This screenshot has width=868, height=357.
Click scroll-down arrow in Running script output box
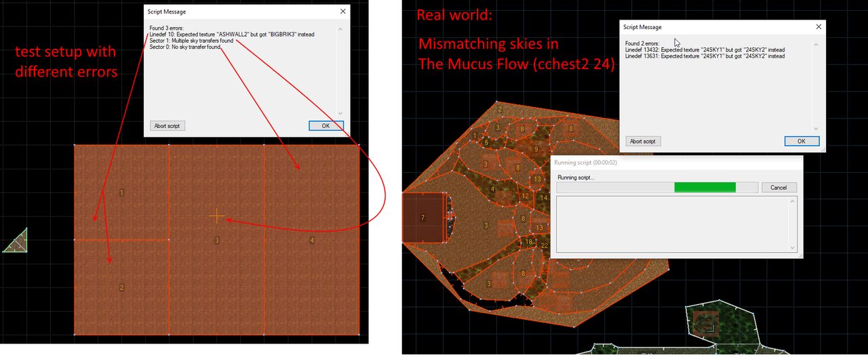click(x=794, y=249)
